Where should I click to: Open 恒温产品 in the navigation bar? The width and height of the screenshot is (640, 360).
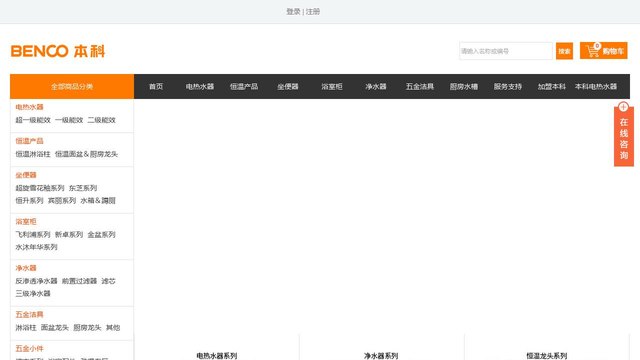coord(244,87)
